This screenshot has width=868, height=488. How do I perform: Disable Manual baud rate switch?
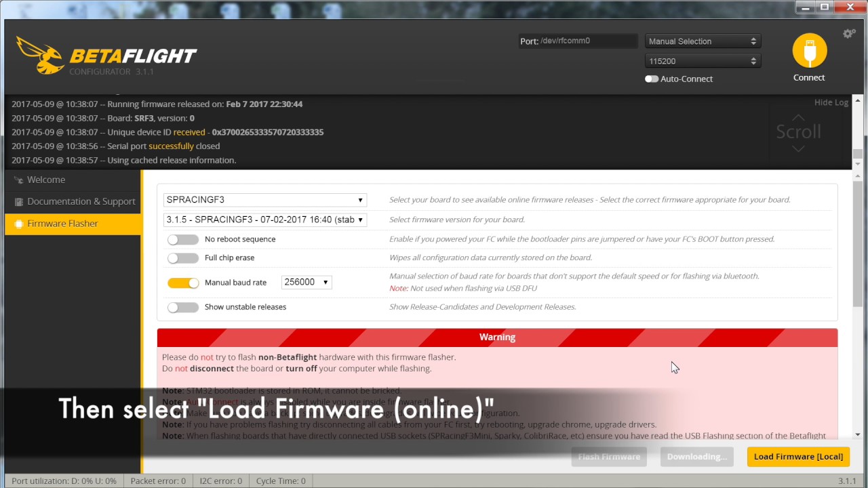click(x=182, y=283)
